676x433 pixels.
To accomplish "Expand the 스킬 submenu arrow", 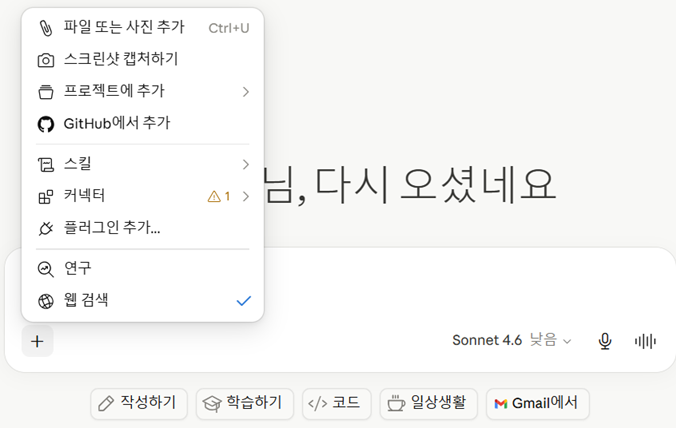I will tap(246, 165).
